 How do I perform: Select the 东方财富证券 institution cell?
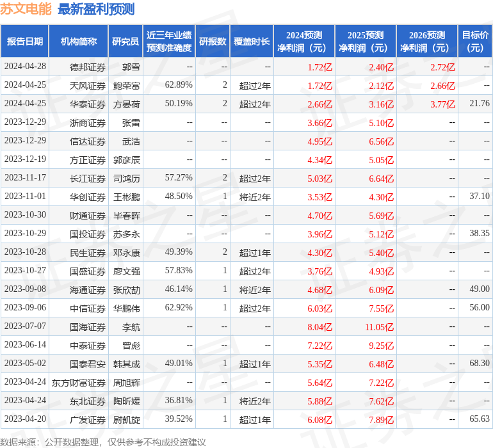point(79,382)
